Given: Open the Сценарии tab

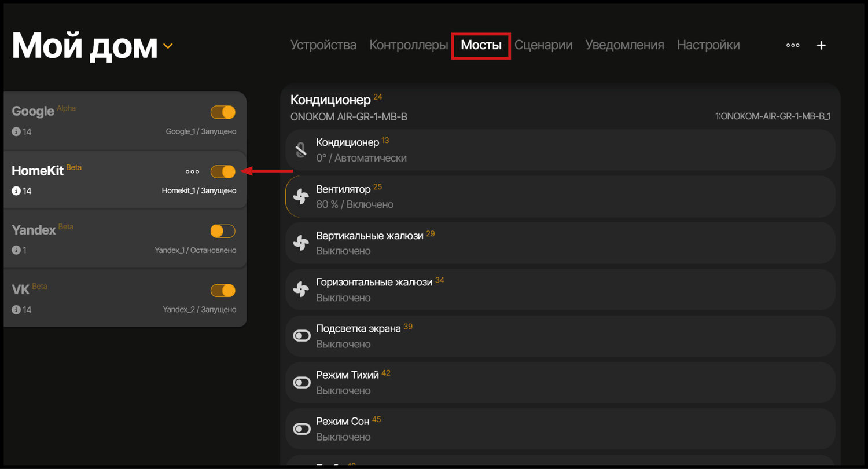Looking at the screenshot, I should pos(543,45).
